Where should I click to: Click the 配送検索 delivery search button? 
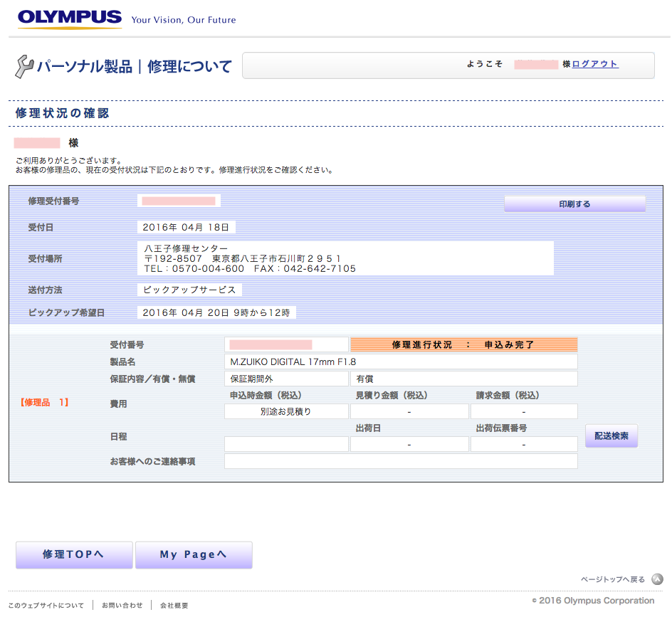(x=611, y=436)
